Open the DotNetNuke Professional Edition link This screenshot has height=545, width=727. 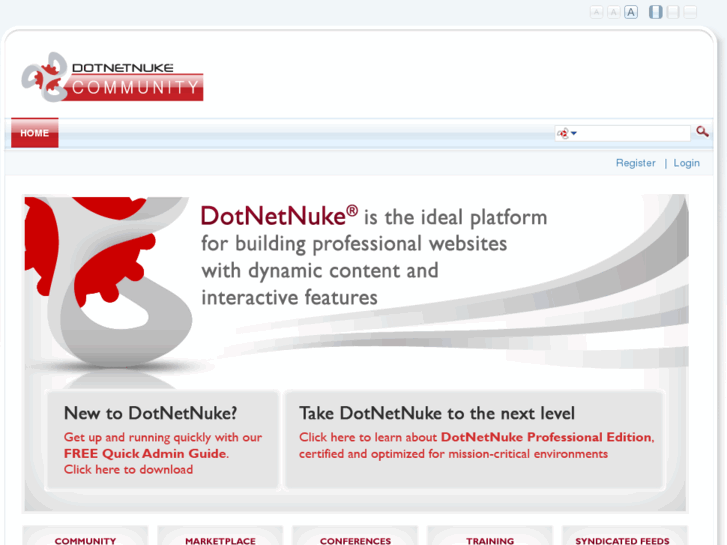547,437
